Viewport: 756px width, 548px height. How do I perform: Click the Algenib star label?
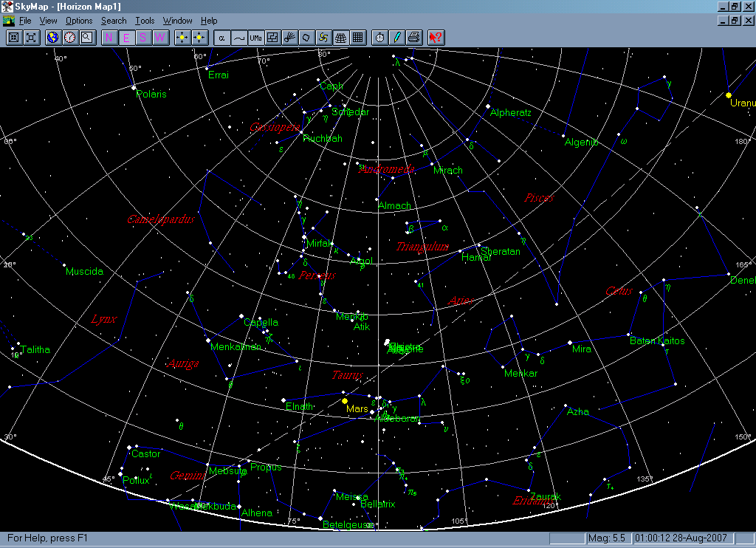tap(582, 143)
